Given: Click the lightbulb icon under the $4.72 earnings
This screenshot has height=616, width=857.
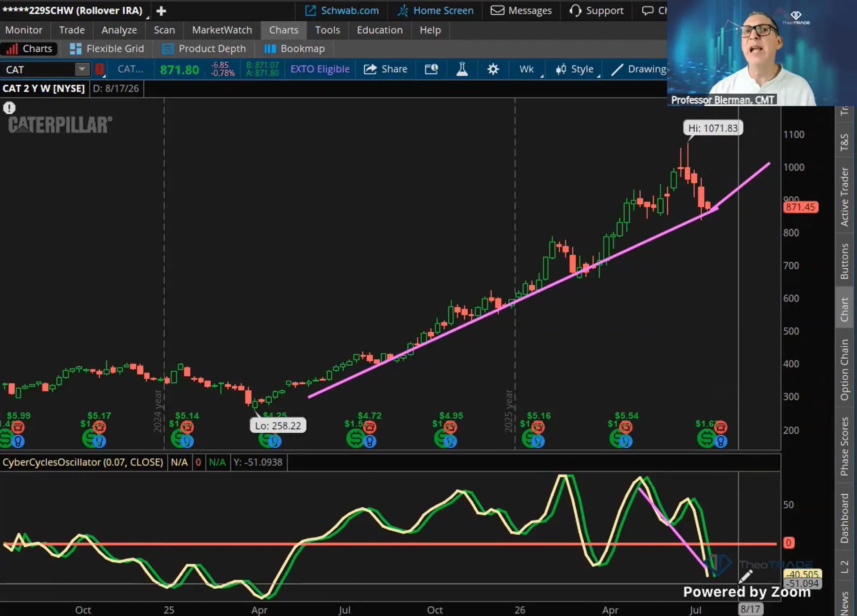Looking at the screenshot, I should (x=369, y=442).
